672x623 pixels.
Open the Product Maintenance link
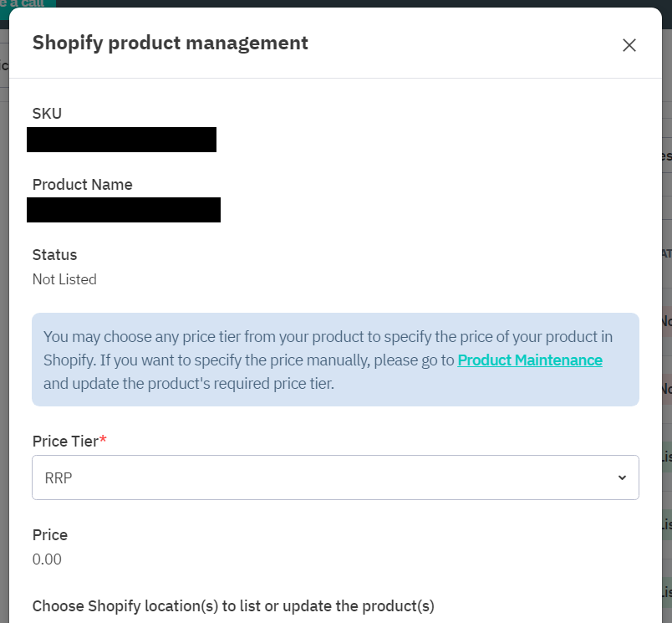pos(530,360)
